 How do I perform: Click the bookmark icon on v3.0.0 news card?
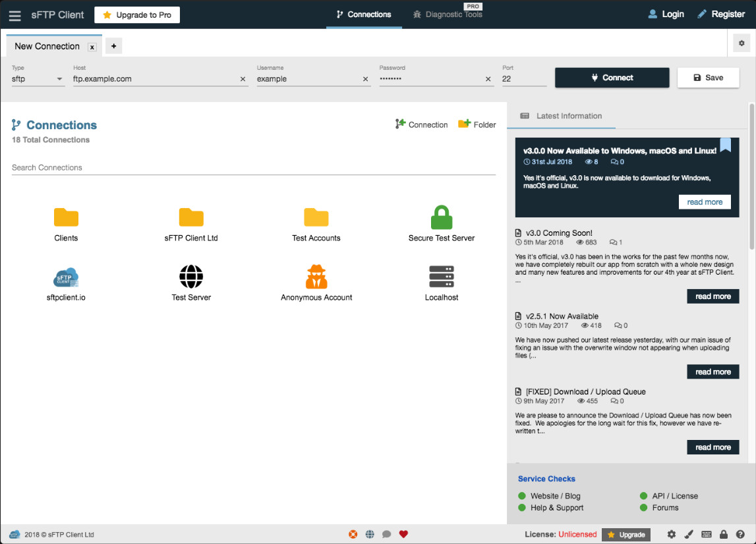(725, 144)
